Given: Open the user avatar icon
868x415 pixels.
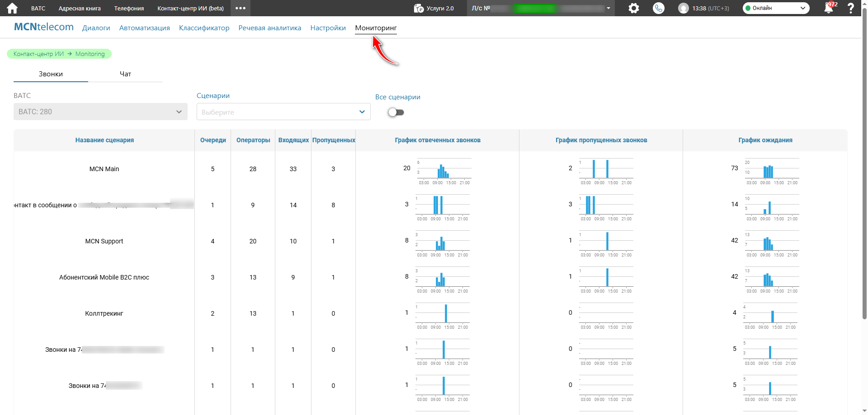Looking at the screenshot, I should pos(684,8).
